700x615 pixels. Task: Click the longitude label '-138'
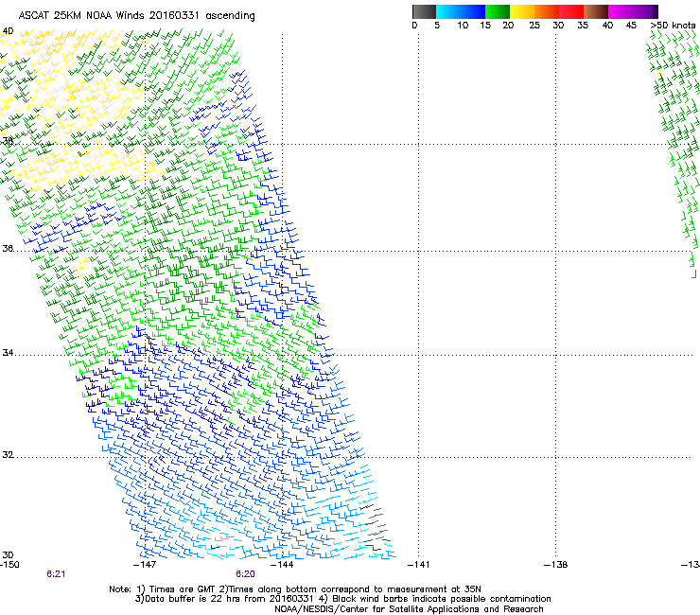coord(555,565)
